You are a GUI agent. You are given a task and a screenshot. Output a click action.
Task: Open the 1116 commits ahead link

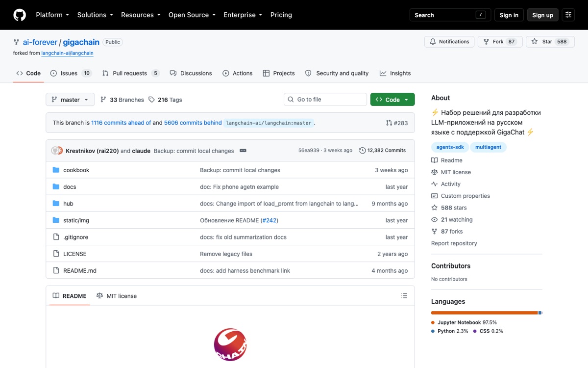click(x=121, y=123)
